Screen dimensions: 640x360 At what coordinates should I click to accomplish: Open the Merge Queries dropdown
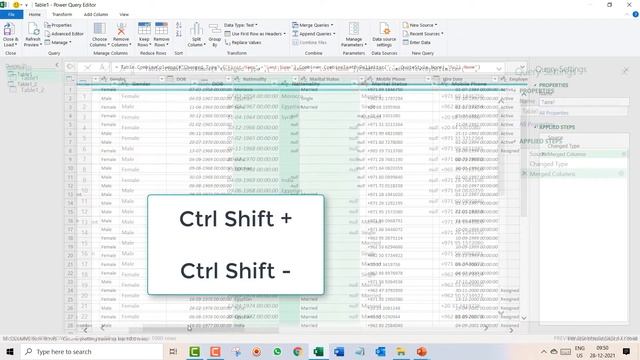(x=313, y=25)
